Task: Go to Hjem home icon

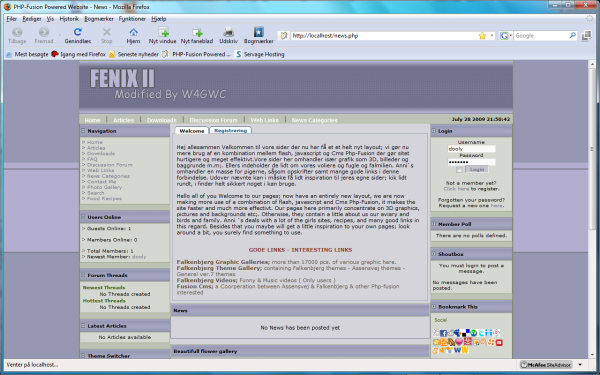Action: [133, 36]
